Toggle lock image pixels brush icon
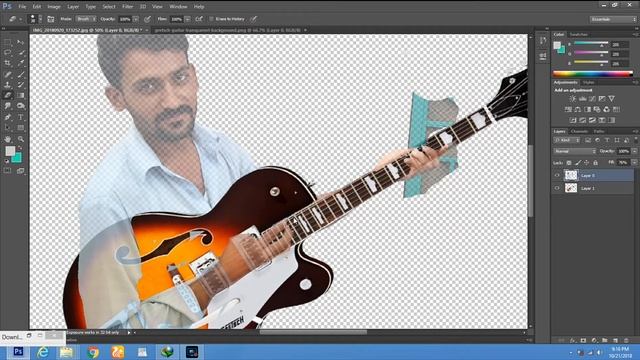 (578, 163)
